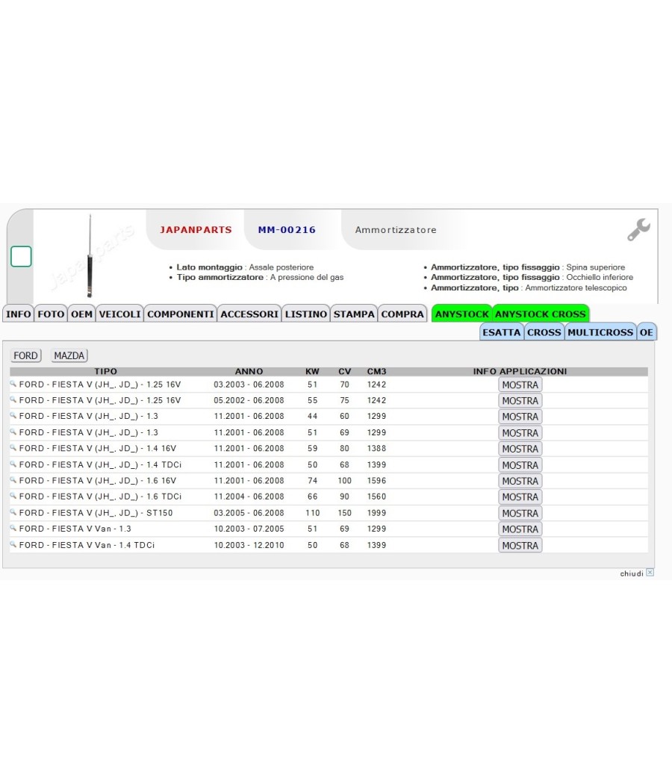
Task: Open the INFO tab
Action: 19,314
